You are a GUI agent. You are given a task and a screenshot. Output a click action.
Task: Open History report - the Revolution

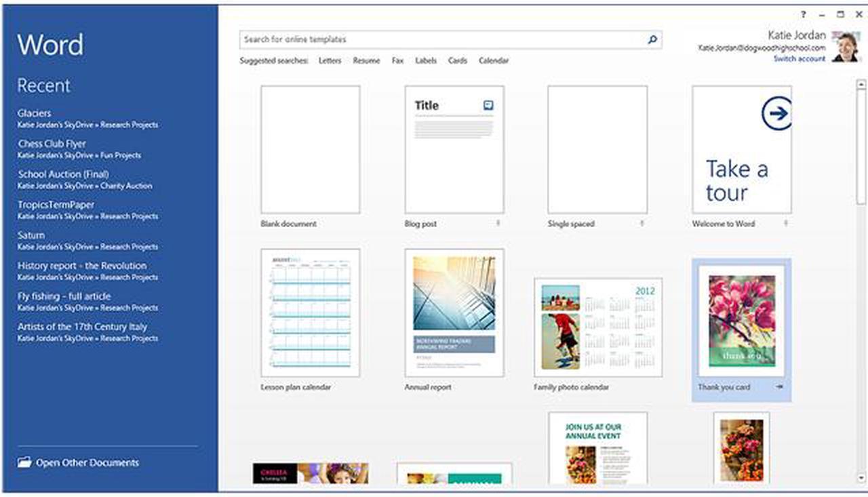point(87,271)
